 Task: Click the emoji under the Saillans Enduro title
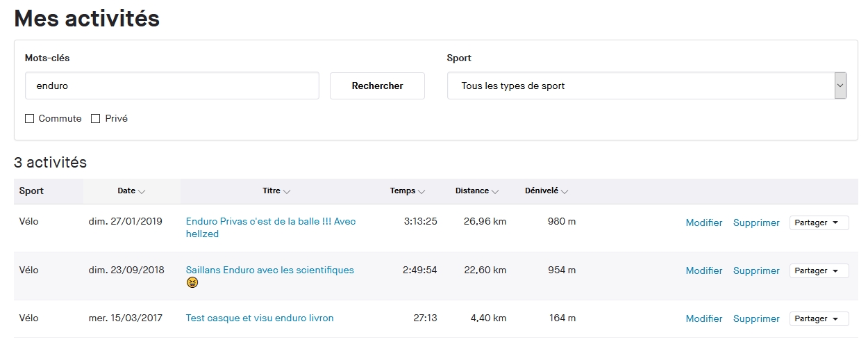(192, 282)
